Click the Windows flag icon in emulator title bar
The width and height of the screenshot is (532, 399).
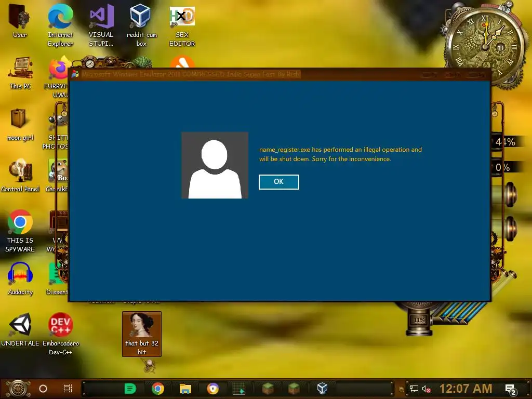pyautogui.click(x=75, y=74)
